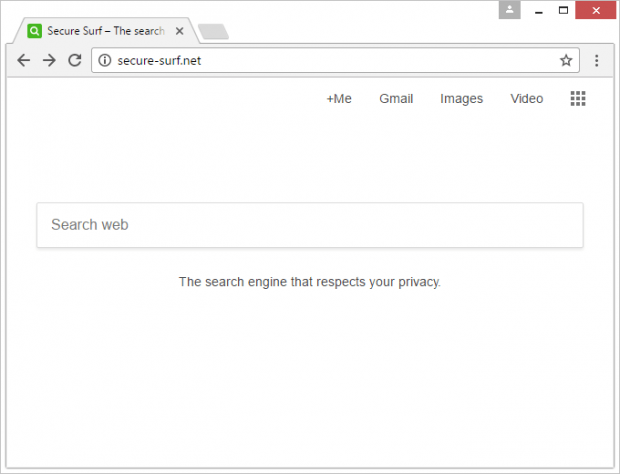Bookmark this page with the star icon
The height and width of the screenshot is (474, 620).
click(566, 60)
